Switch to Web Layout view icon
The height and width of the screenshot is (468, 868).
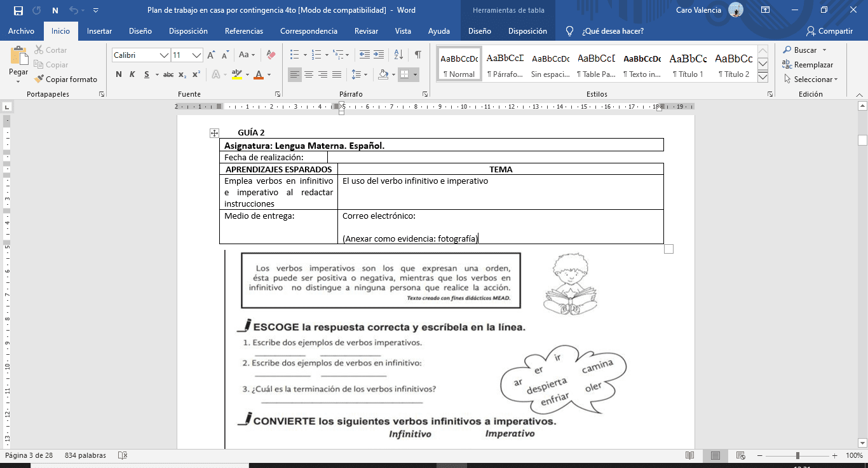[740, 455]
